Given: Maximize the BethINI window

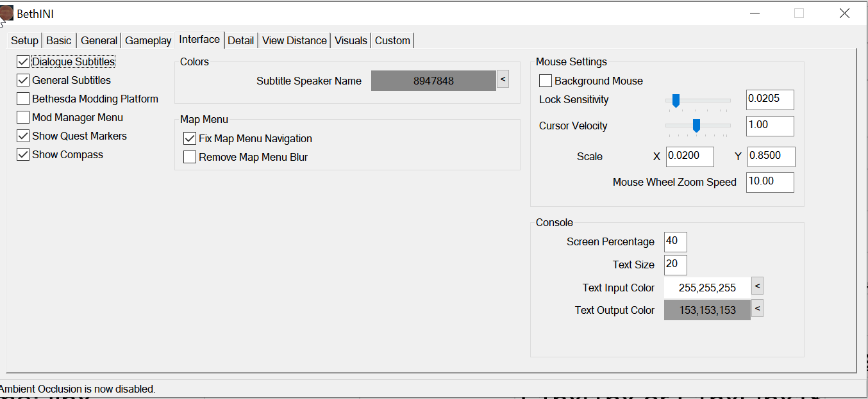Looking at the screenshot, I should pos(799,13).
